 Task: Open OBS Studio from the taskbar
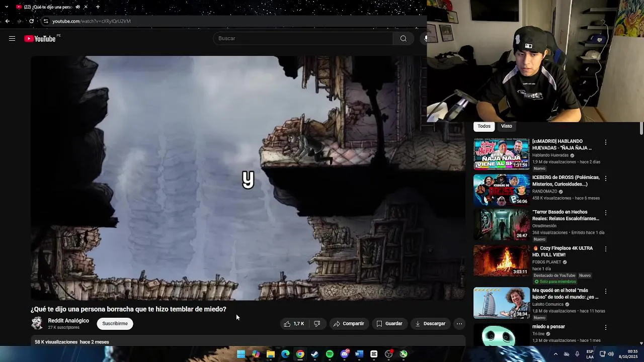coord(388,354)
